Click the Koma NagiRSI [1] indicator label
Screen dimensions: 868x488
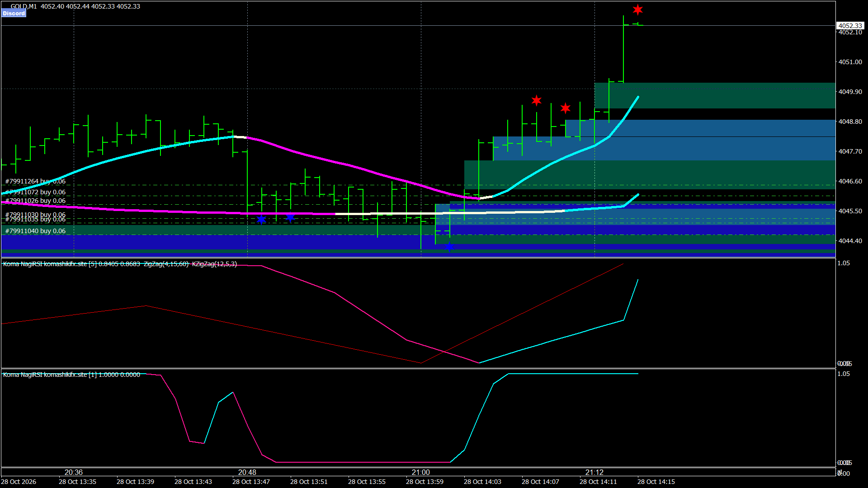[71, 375]
